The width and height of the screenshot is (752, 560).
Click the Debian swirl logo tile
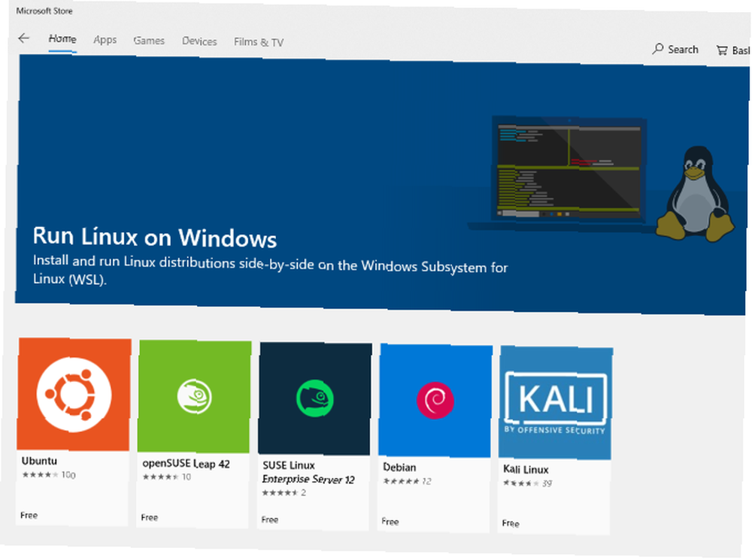tap(435, 401)
